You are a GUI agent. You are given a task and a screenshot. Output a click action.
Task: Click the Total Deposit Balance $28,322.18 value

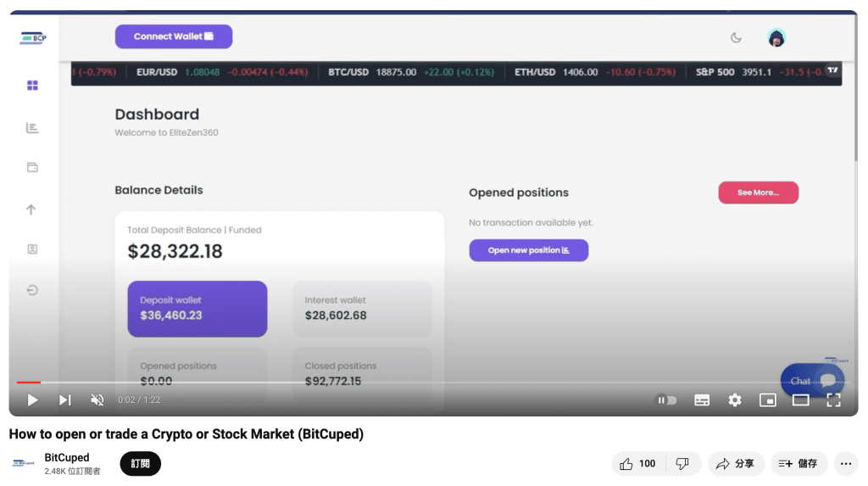pos(175,252)
